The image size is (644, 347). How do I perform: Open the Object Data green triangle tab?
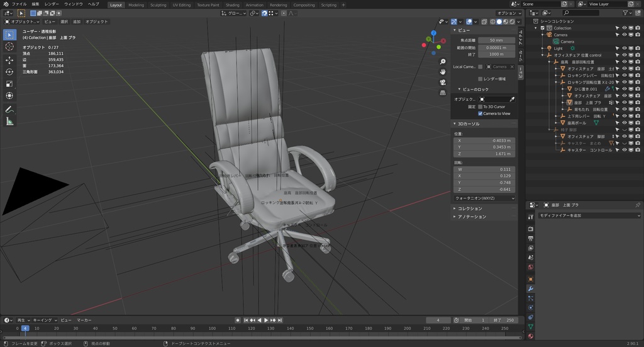531,326
